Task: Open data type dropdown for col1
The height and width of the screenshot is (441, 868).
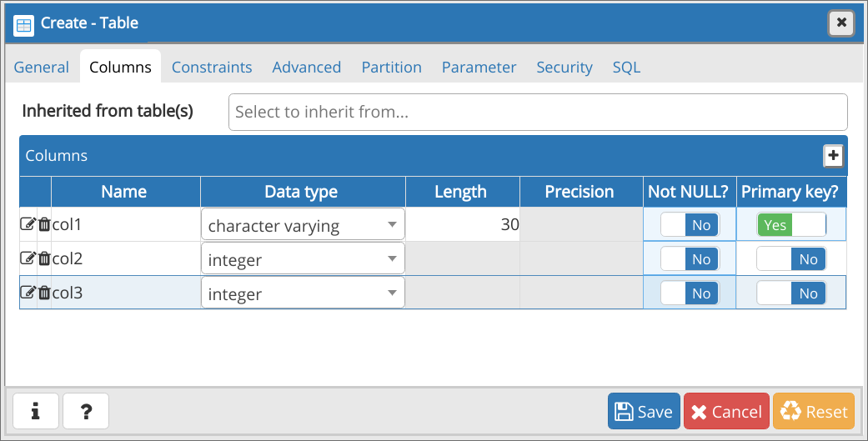Action: coord(303,225)
